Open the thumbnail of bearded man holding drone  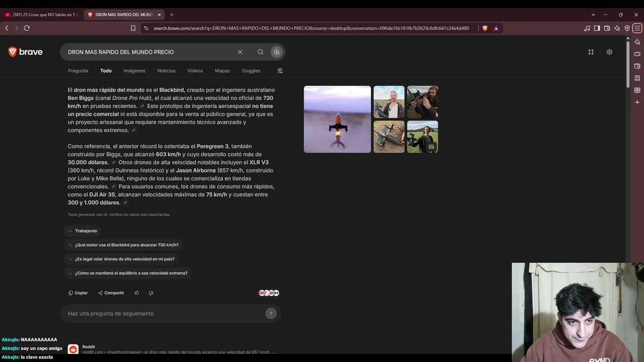pyautogui.click(x=423, y=102)
